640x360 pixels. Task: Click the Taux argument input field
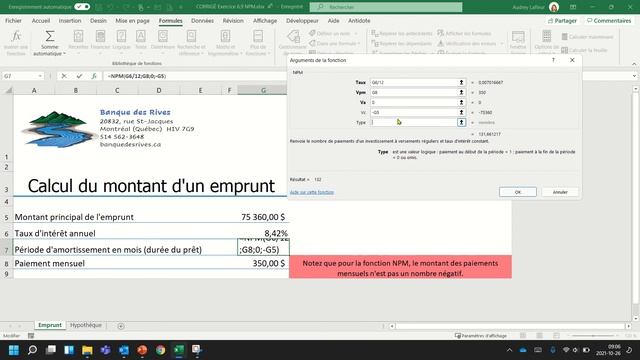coord(414,82)
